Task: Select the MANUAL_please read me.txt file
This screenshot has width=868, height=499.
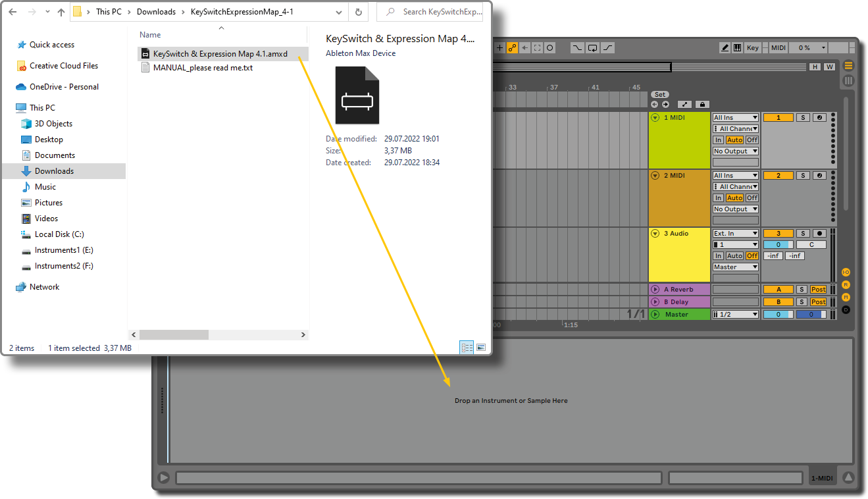Action: point(203,68)
